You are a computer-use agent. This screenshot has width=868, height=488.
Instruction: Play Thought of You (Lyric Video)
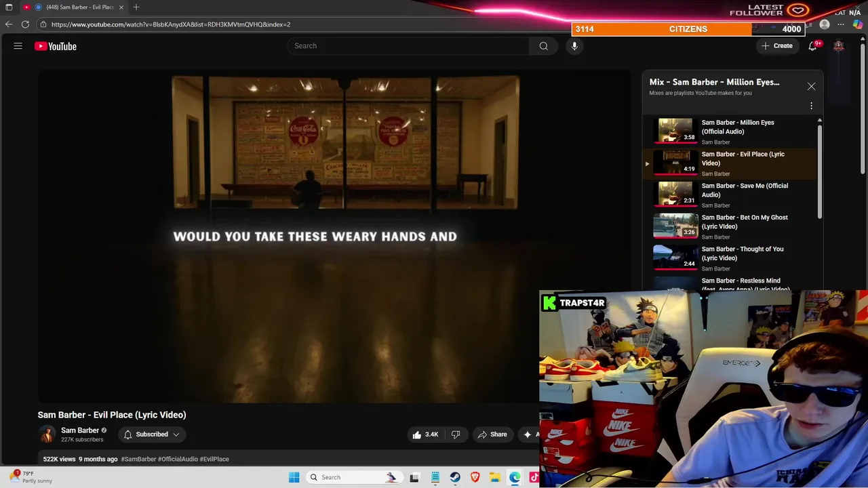(x=731, y=258)
